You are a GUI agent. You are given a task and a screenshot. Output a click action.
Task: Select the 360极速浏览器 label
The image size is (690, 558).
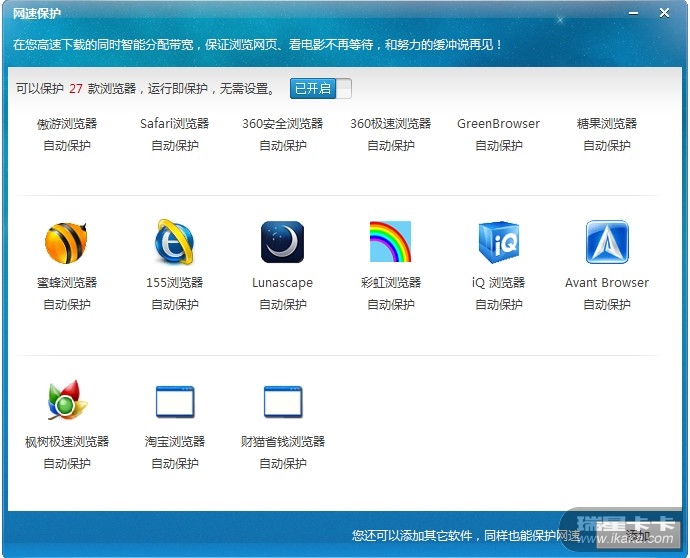tap(391, 124)
